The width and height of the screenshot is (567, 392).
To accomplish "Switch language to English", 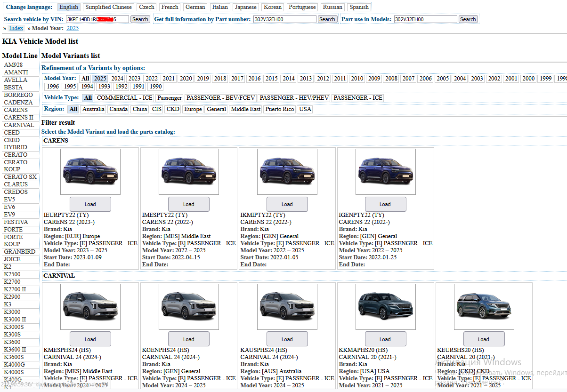I will [69, 7].
